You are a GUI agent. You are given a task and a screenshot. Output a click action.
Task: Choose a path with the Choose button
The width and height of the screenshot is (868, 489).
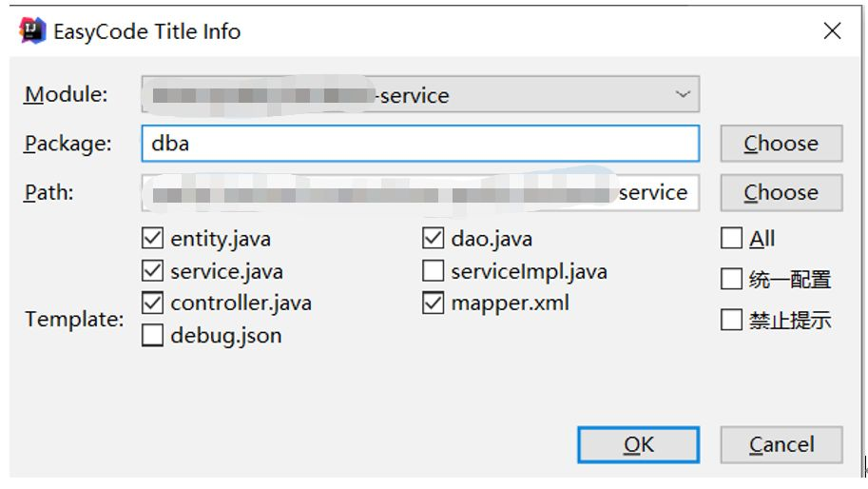click(781, 193)
